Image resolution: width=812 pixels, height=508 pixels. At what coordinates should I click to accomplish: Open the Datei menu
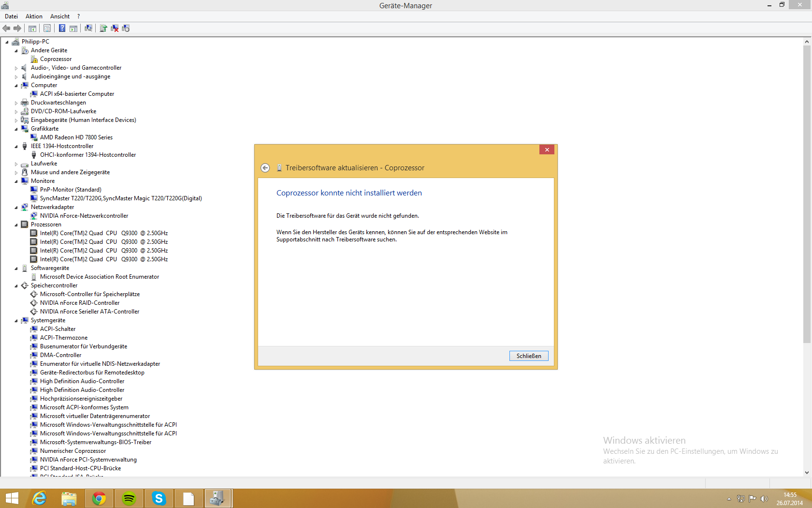tap(11, 16)
